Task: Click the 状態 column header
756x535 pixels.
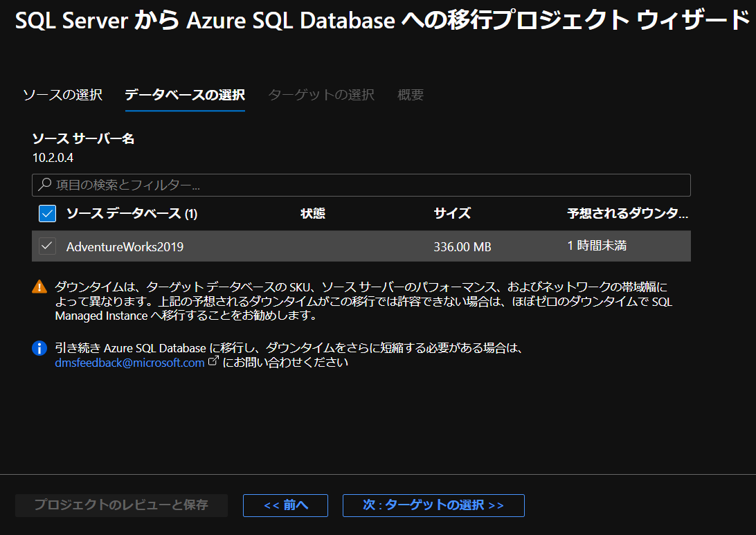Action: point(313,214)
